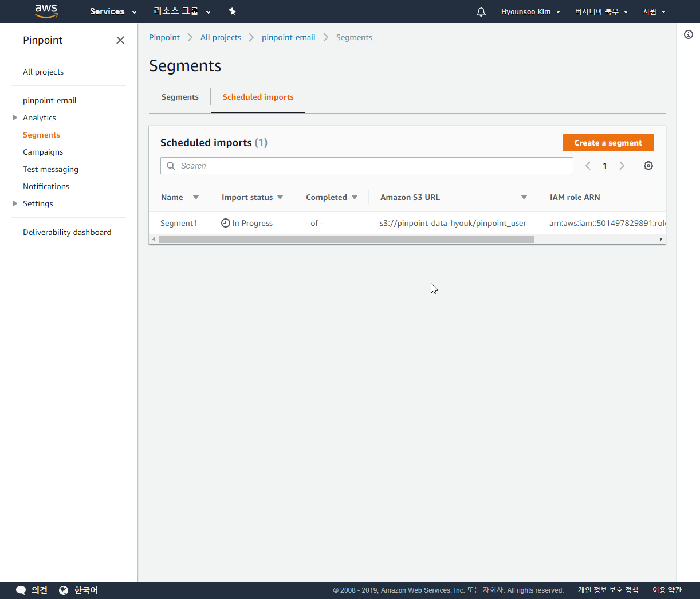
Task: Click All projects breadcrumb link
Action: 221,37
